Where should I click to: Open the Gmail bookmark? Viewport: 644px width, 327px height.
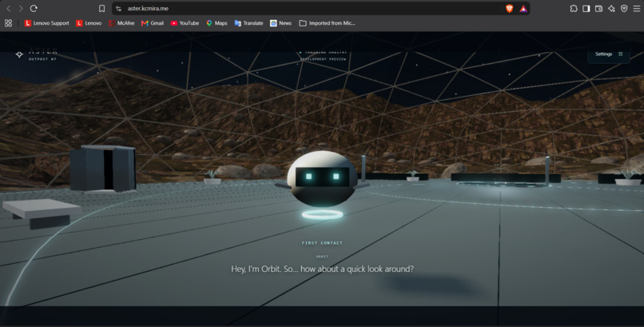tap(153, 23)
